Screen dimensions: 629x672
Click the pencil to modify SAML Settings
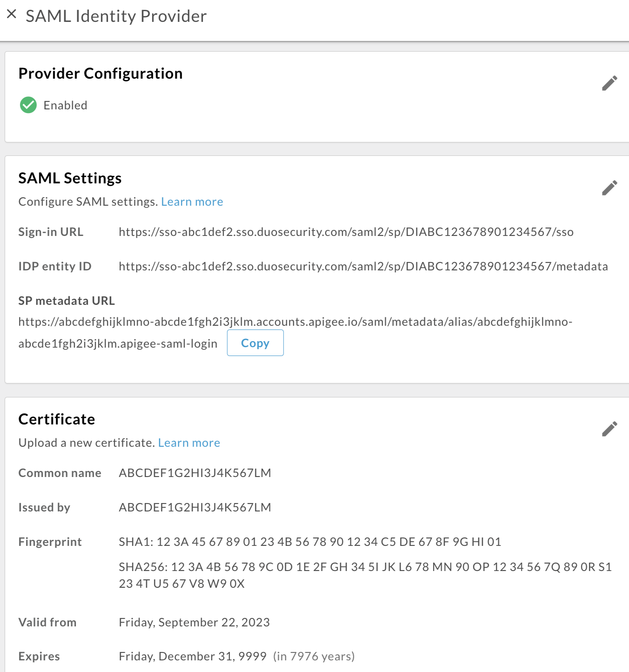(610, 188)
